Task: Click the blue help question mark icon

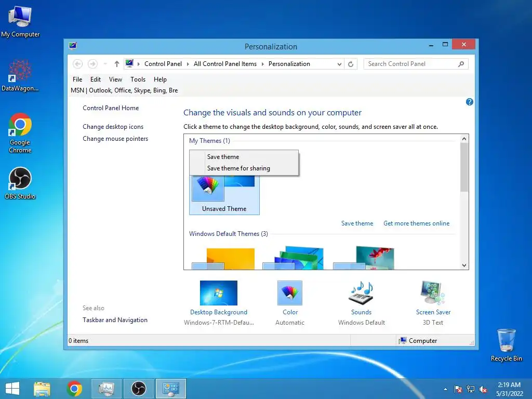Action: point(470,102)
